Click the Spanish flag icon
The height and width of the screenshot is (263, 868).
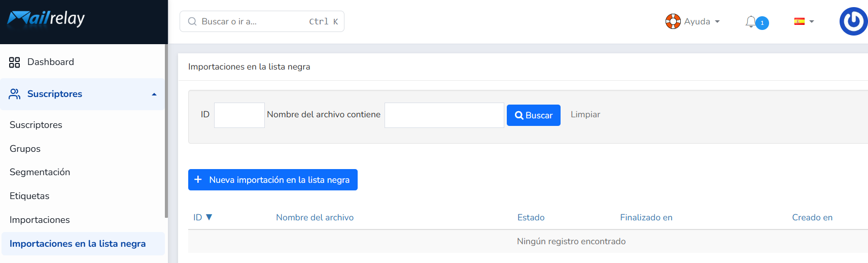pyautogui.click(x=800, y=21)
